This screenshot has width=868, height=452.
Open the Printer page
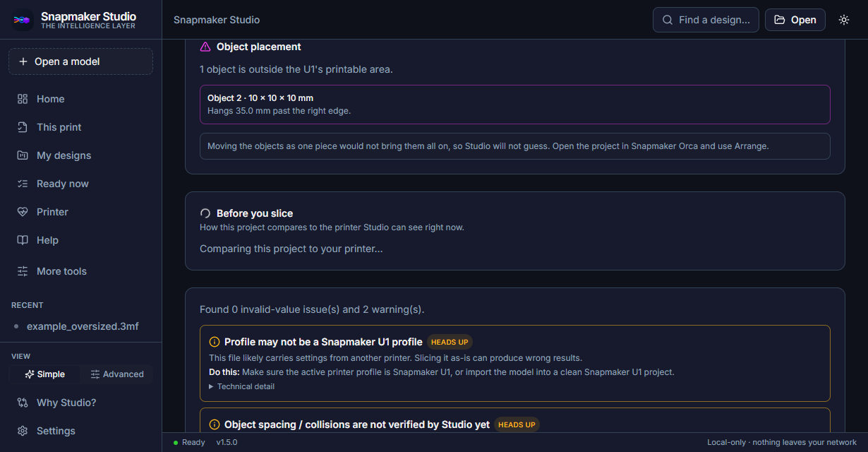[80, 212]
